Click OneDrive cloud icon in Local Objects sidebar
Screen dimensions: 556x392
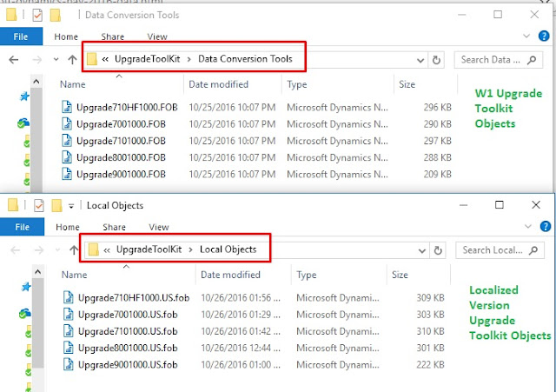(24, 314)
